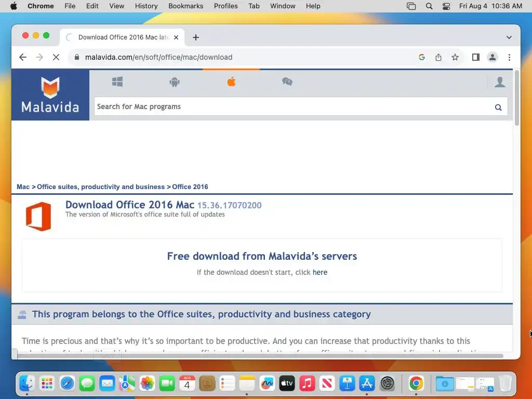The height and width of the screenshot is (399, 532).
Task: Click the Google icon in the address bar
Action: point(422,57)
